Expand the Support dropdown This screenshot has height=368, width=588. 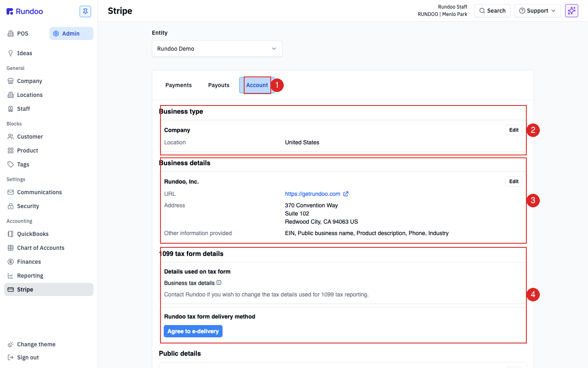pyautogui.click(x=538, y=11)
